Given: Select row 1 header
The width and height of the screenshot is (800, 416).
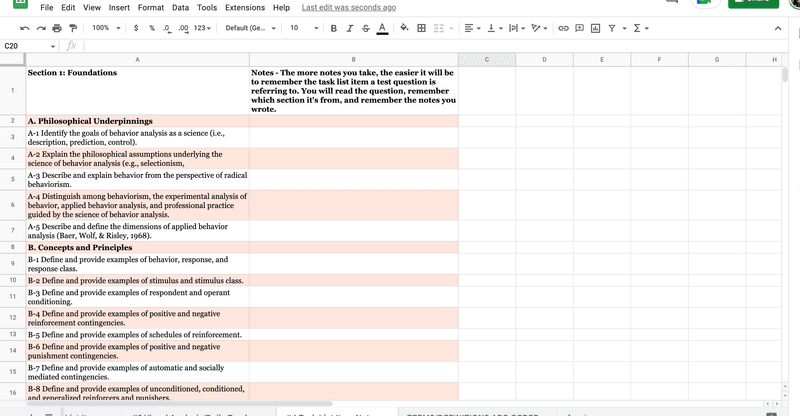Looking at the screenshot, I should point(13,90).
